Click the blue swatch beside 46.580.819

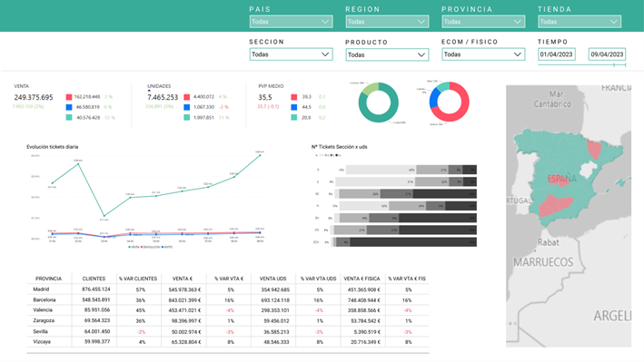coord(69,107)
